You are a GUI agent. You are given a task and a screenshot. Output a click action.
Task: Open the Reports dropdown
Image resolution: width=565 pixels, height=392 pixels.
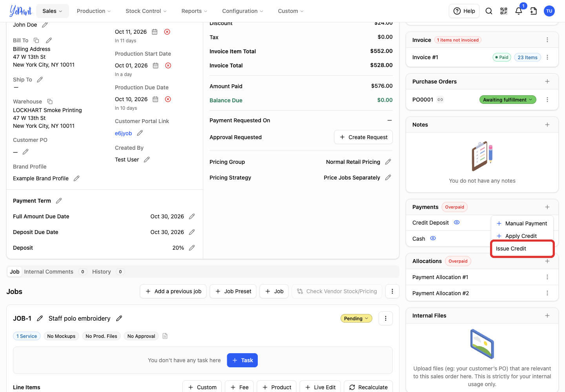194,11
